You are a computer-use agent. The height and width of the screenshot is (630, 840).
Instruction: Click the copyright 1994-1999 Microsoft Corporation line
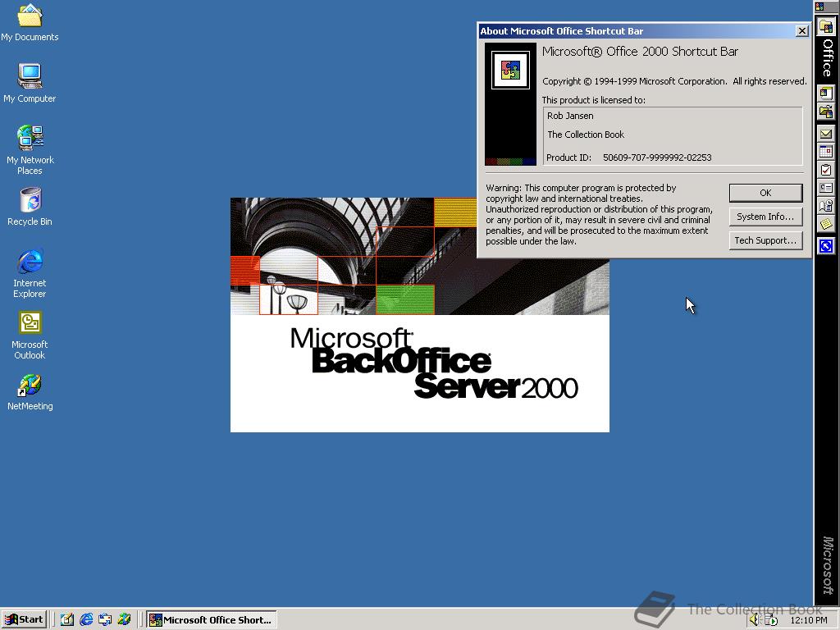pos(674,81)
